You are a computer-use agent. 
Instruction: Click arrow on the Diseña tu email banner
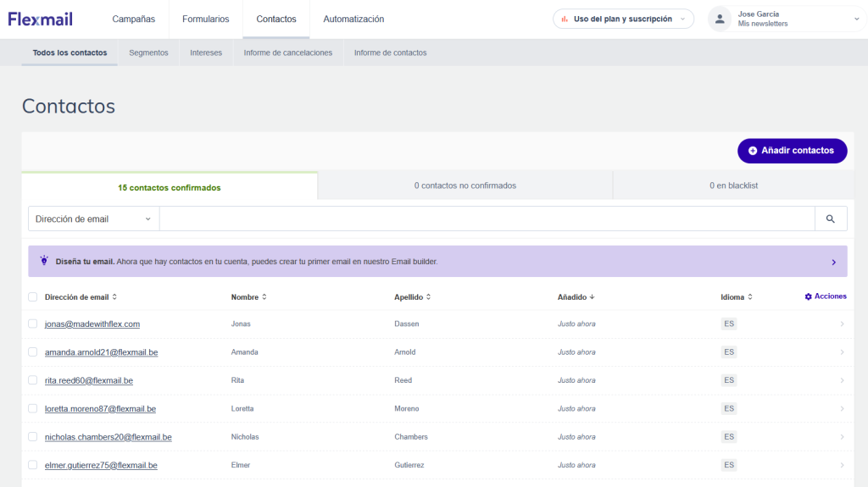(834, 263)
